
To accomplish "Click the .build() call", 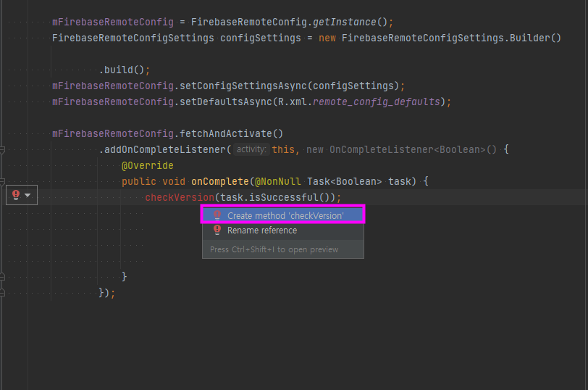I will pyautogui.click(x=122, y=70).
